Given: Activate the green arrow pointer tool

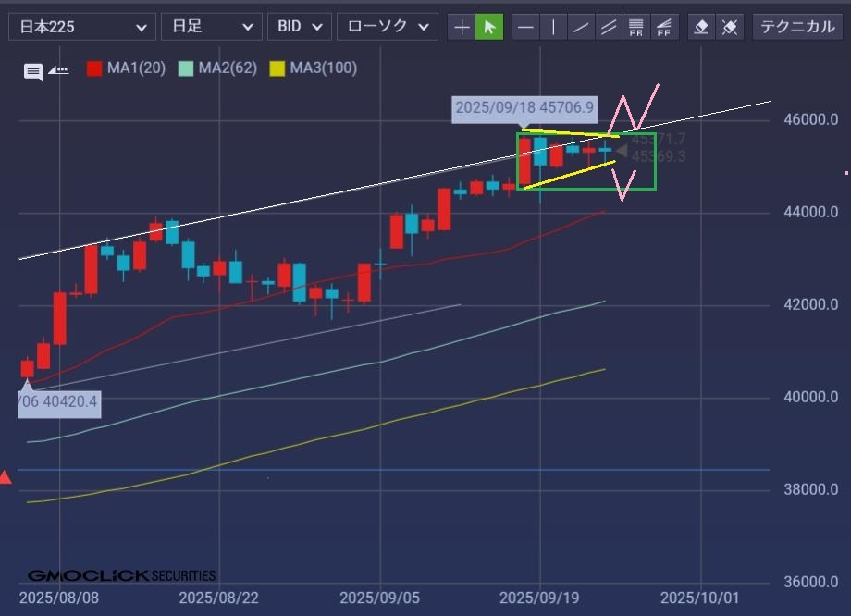Looking at the screenshot, I should (489, 27).
